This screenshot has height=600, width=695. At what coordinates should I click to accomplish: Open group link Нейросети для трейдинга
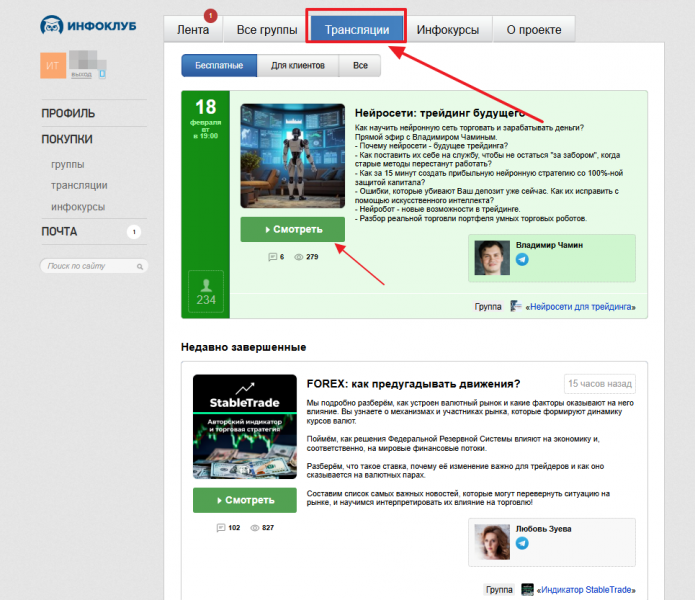(580, 307)
